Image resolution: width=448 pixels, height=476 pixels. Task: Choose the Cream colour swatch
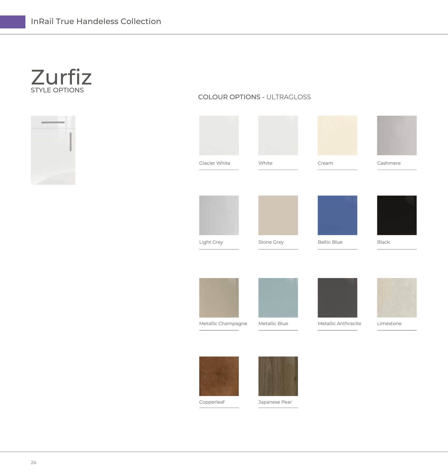337,135
